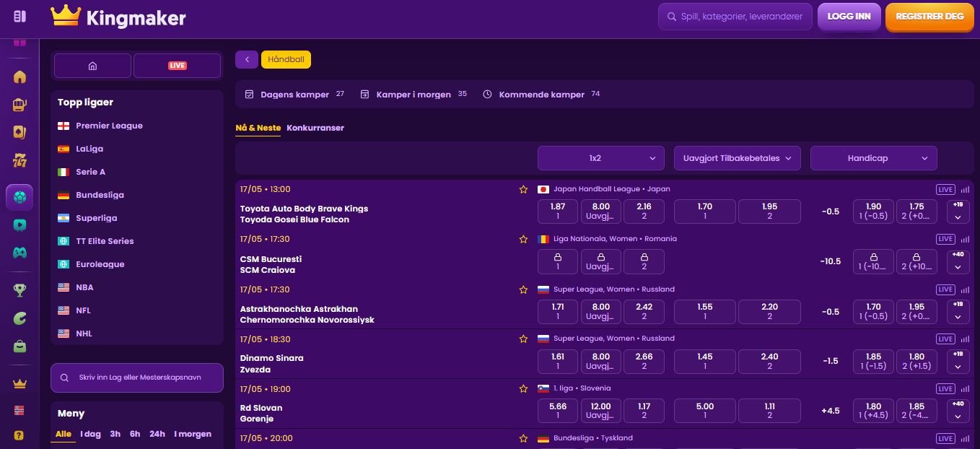Screen dimensions: 980x449
Task: Open the playing cards icon in the left rail
Action: coord(19,133)
